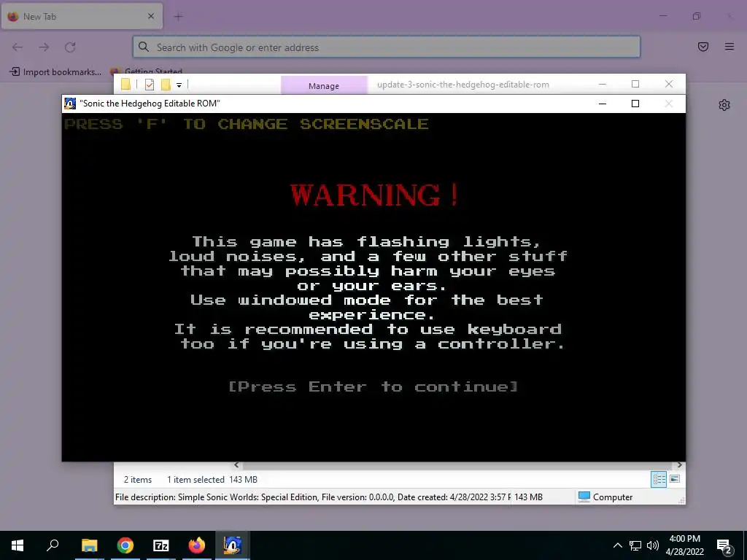
Task: Open the Windows search icon
Action: tap(53, 545)
